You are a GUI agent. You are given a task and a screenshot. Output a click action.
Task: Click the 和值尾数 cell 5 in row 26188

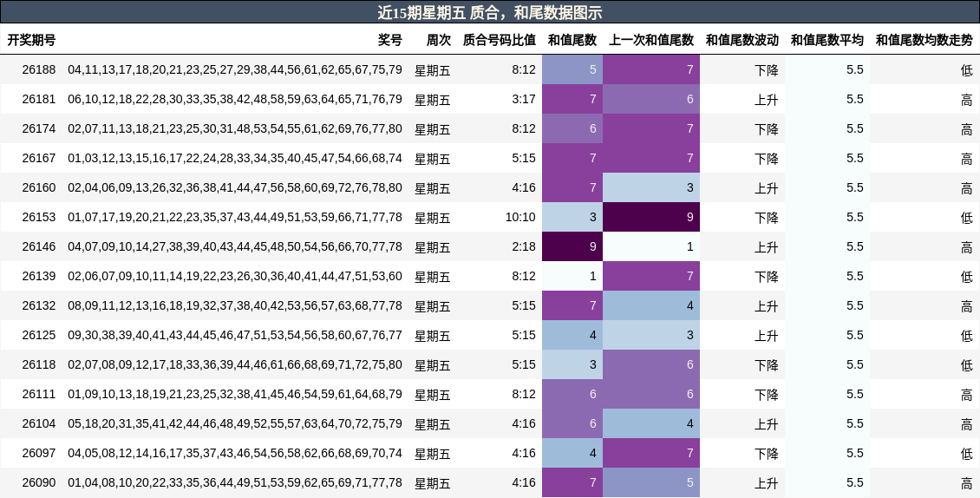click(572, 69)
